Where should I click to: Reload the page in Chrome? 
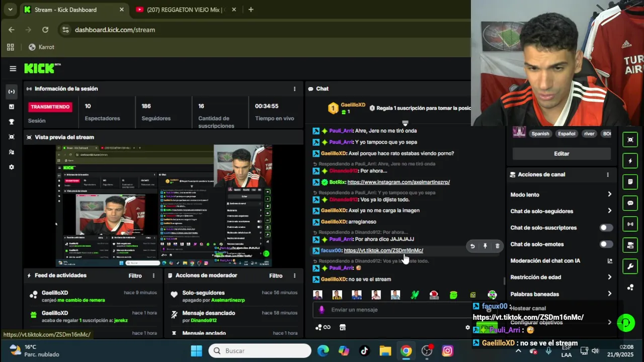(x=45, y=30)
